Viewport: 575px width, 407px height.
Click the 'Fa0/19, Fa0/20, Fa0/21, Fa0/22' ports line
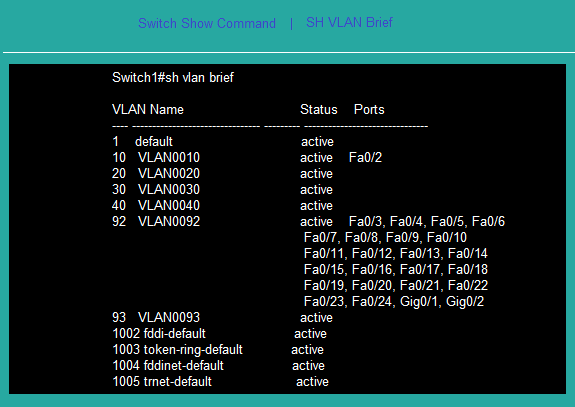396,285
